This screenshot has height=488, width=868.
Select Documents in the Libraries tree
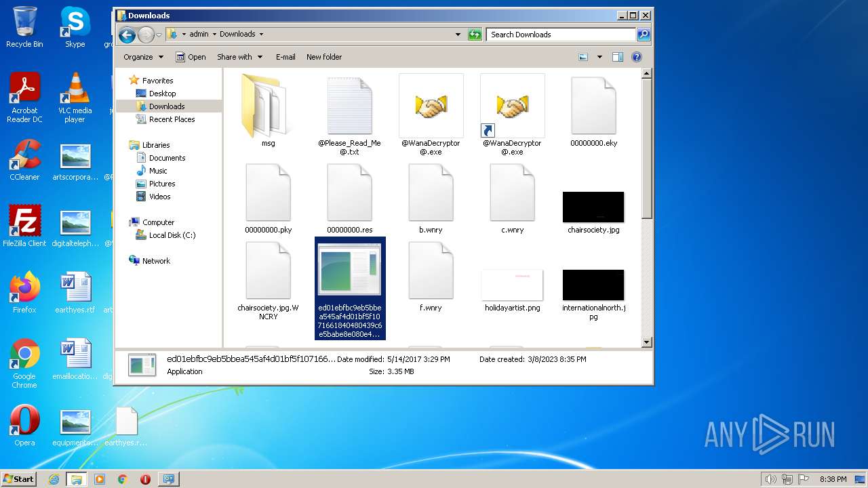pyautogui.click(x=167, y=158)
